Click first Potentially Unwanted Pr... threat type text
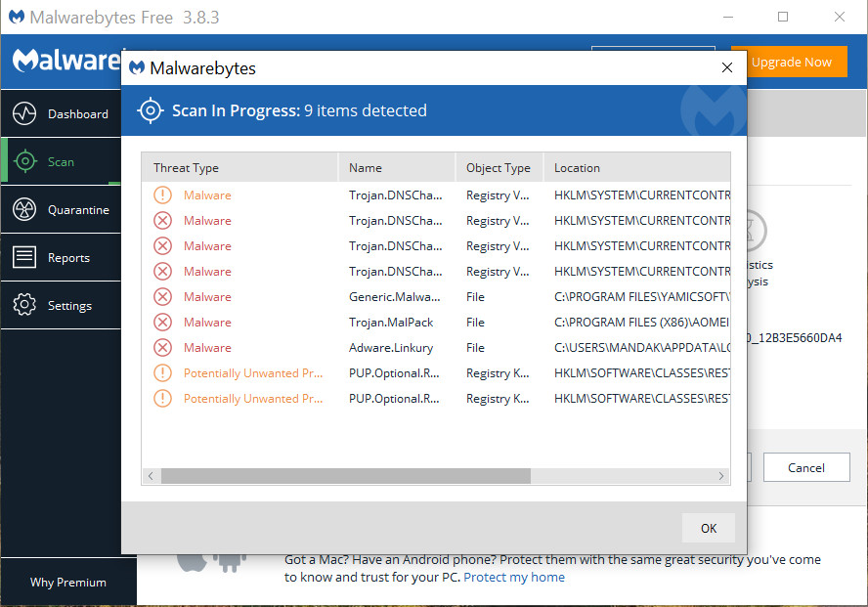This screenshot has width=868, height=607. click(253, 373)
